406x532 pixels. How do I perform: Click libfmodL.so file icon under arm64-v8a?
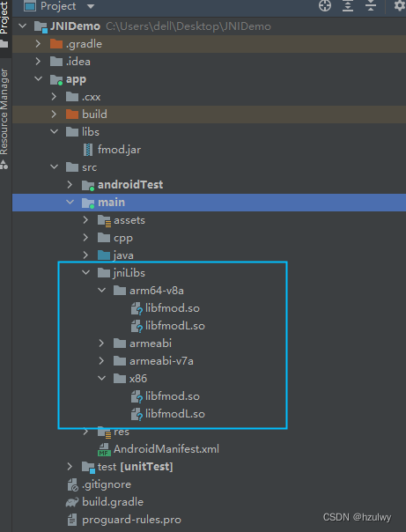pos(137,327)
